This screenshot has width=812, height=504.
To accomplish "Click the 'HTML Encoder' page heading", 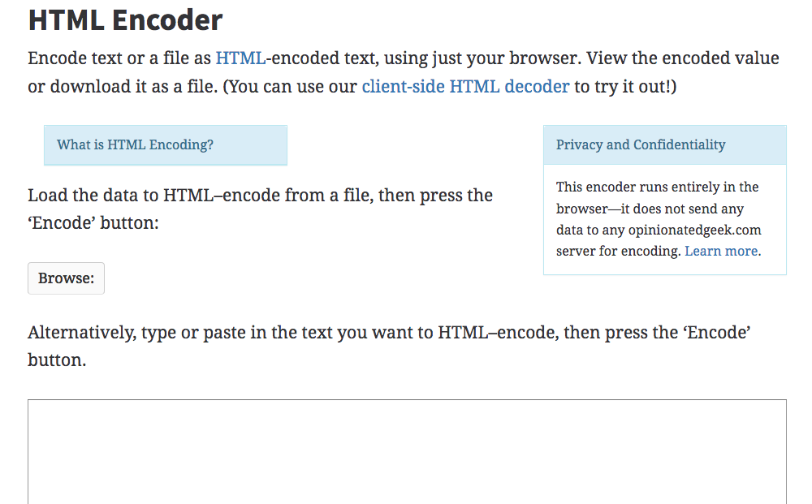I will (x=125, y=19).
